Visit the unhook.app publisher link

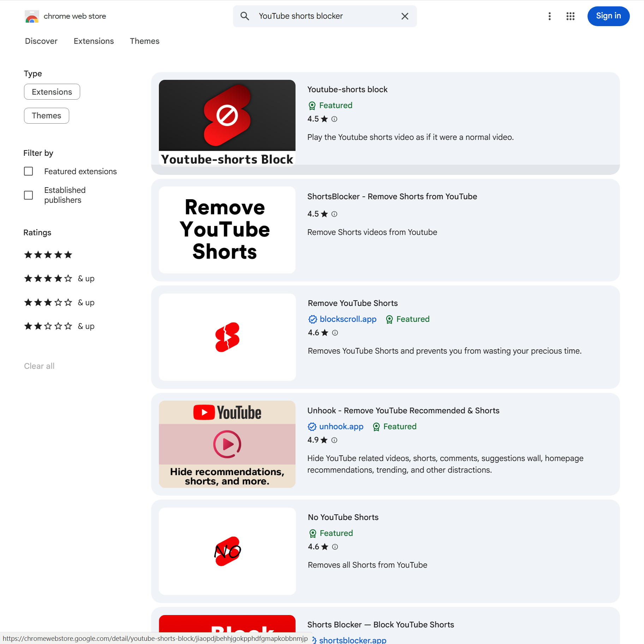[341, 426]
